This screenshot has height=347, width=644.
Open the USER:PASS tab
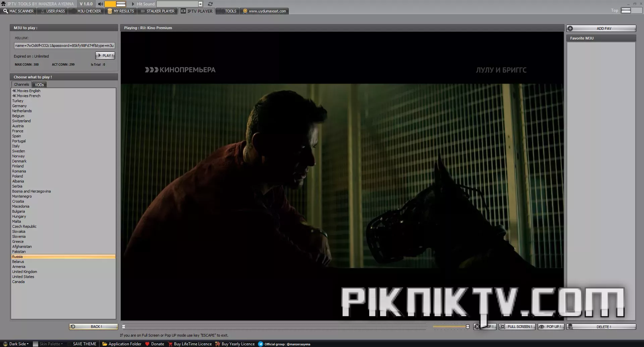pyautogui.click(x=53, y=11)
